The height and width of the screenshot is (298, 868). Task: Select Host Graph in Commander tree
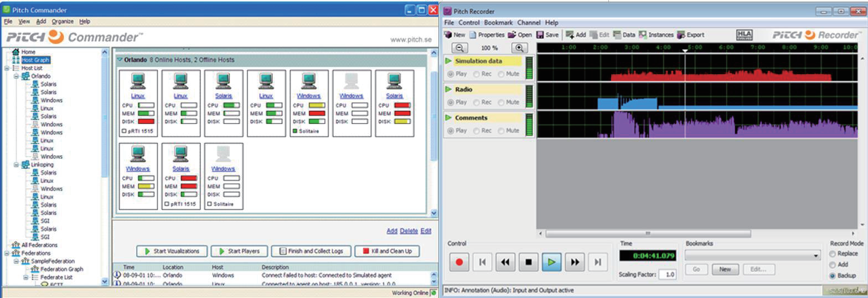tap(35, 60)
